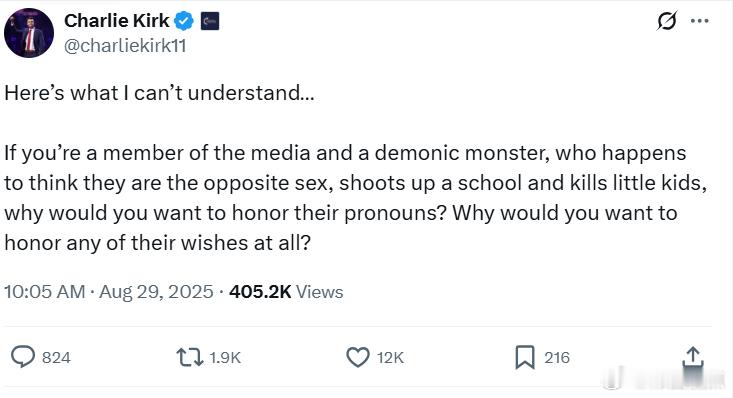
Task: Bookmark the post
Action: pos(525,358)
